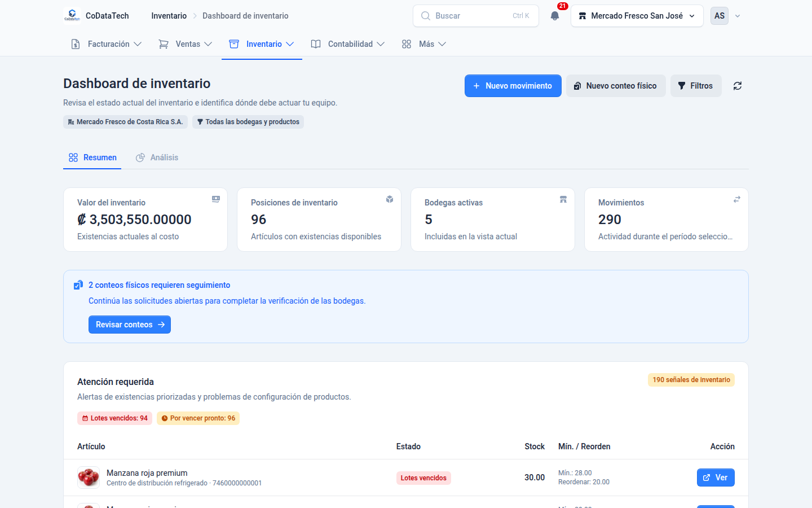This screenshot has height=508, width=812.
Task: Click the Manzana roja premium article name
Action: click(147, 473)
